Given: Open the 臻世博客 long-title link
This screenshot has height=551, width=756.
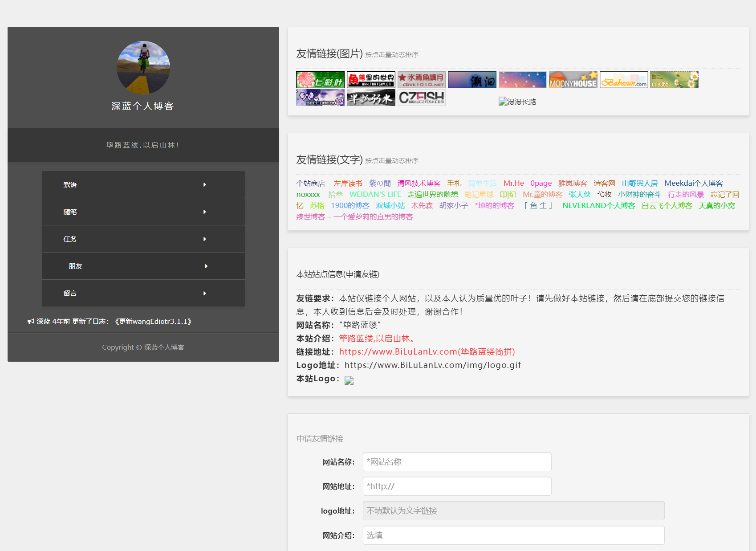Looking at the screenshot, I should (x=355, y=216).
